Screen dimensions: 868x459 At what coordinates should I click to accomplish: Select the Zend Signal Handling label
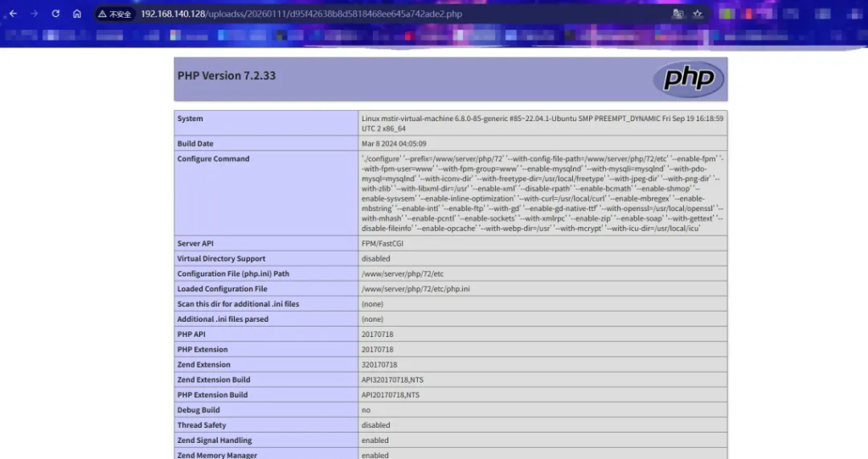pyautogui.click(x=214, y=440)
